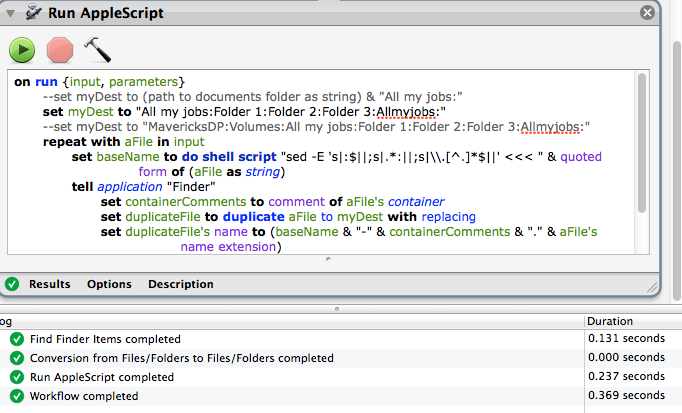Image resolution: width=682 pixels, height=413 pixels.
Task: Remove the Run AppleScript action
Action: click(x=647, y=13)
